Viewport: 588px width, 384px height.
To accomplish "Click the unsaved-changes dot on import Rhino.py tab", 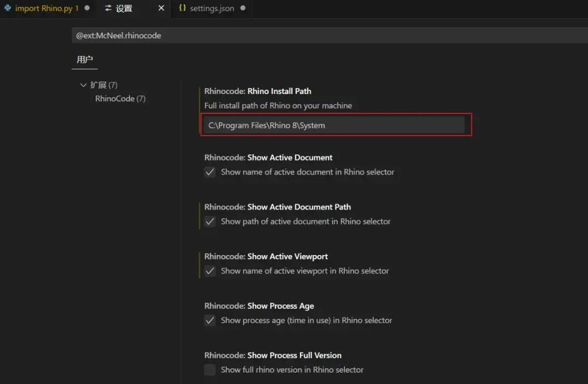I will [86, 8].
